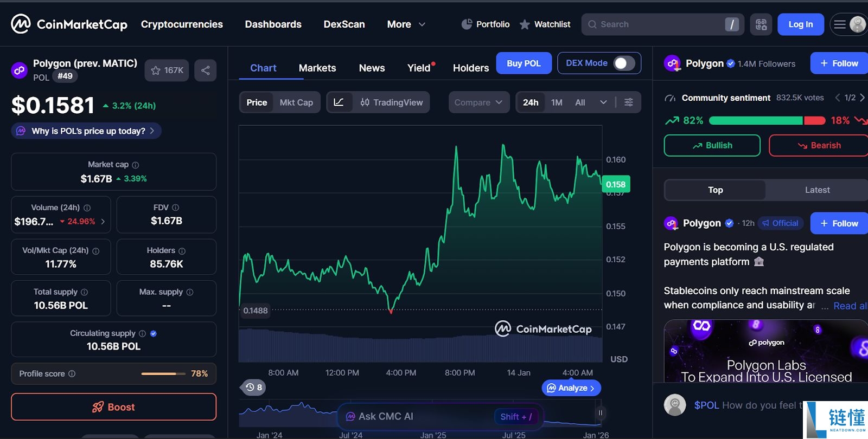Click the Buy POL button
Image resolution: width=868 pixels, height=439 pixels.
(524, 63)
